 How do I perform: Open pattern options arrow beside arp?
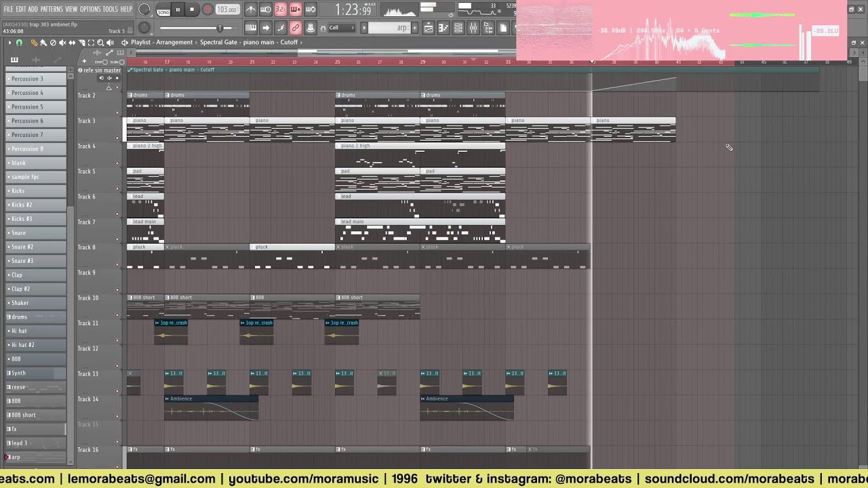click(x=363, y=28)
